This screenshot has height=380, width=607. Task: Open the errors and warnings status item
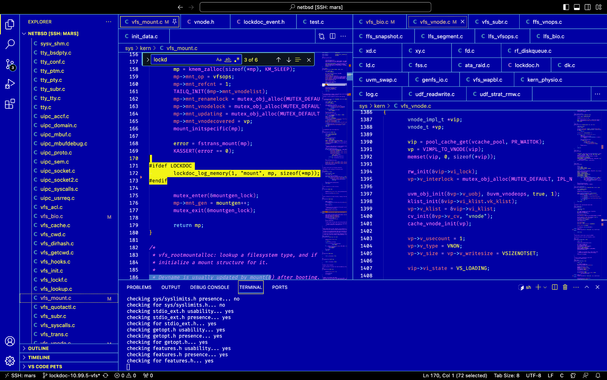(125, 375)
